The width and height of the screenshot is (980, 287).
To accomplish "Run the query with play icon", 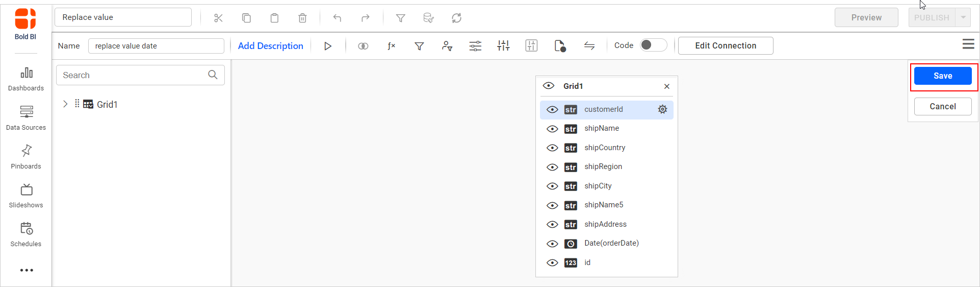I will pyautogui.click(x=328, y=46).
